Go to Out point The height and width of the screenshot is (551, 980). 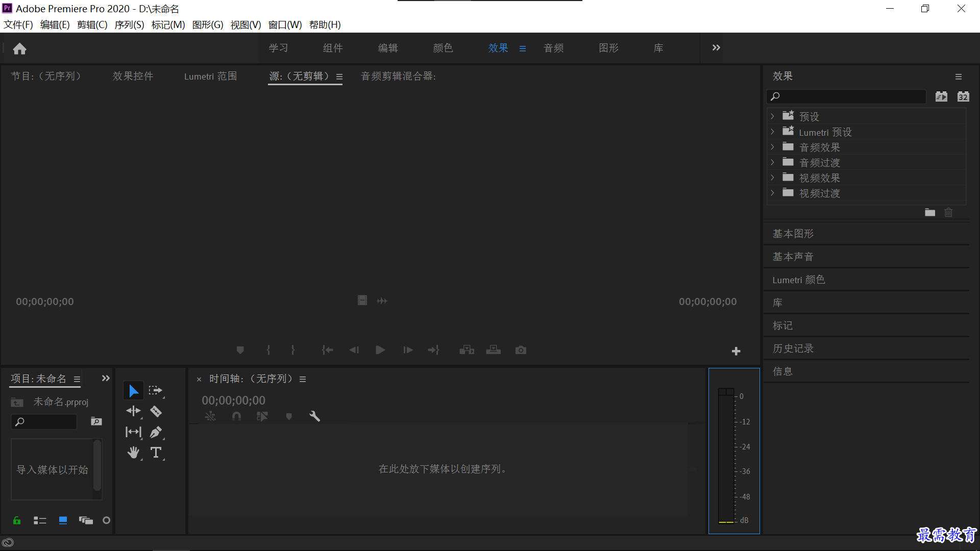[x=433, y=350]
